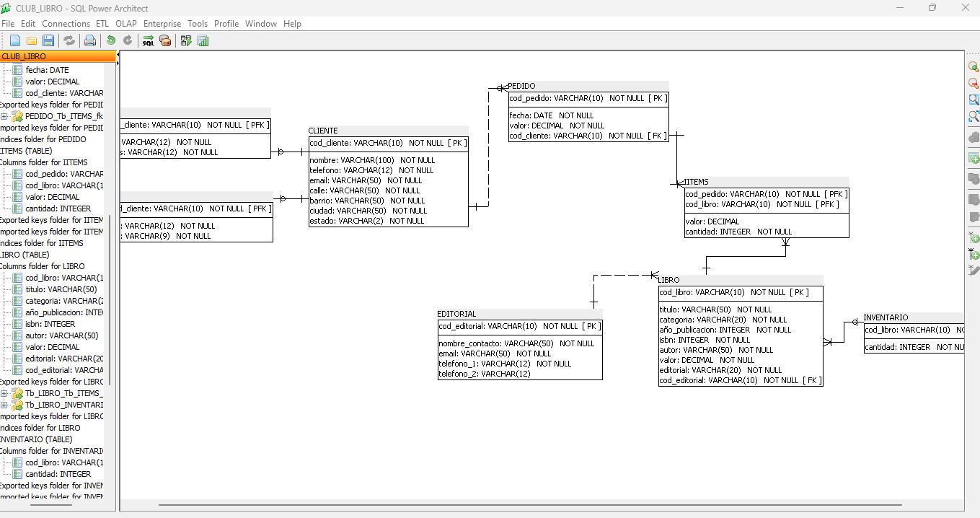Viewport: 980px width, 518px height.
Task: Click the New Non-Identifying Relationship icon
Action: [x=974, y=237]
